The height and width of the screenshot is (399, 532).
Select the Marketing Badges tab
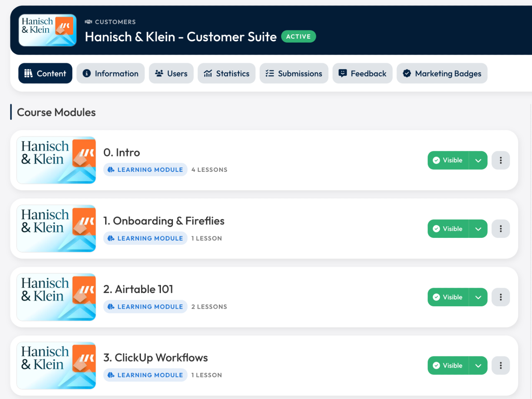click(442, 73)
